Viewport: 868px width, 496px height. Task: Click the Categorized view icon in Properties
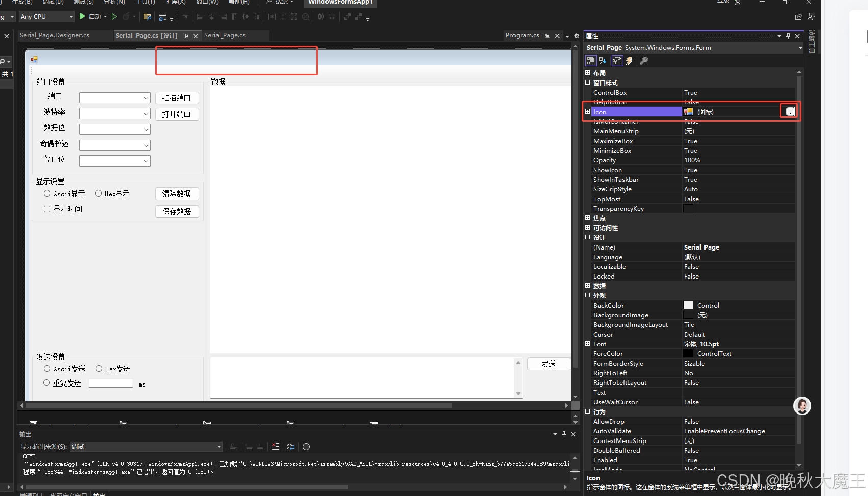(x=591, y=61)
